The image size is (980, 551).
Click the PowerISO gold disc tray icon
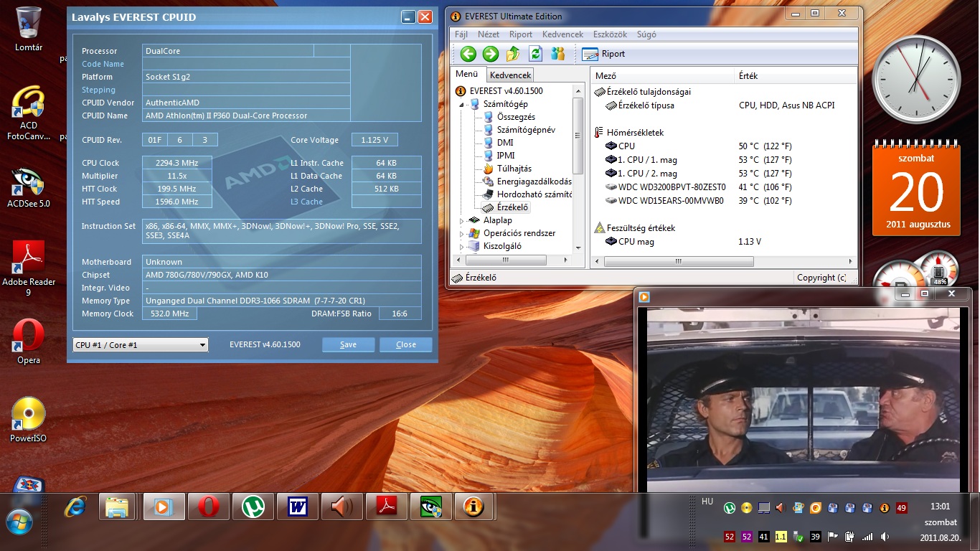coord(747,508)
